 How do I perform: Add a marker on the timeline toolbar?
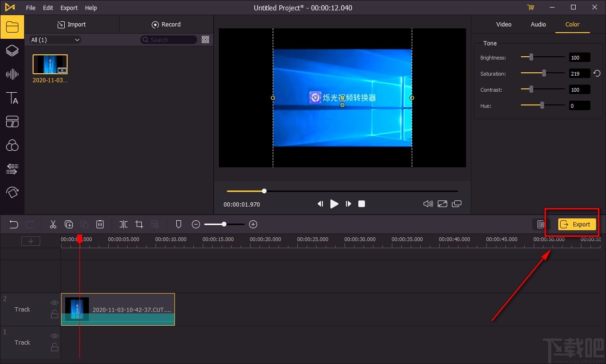pyautogui.click(x=179, y=225)
